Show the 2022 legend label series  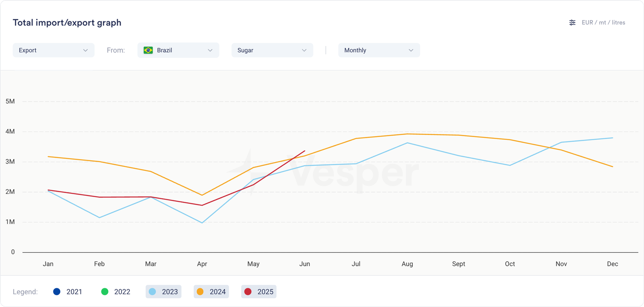[x=122, y=292]
